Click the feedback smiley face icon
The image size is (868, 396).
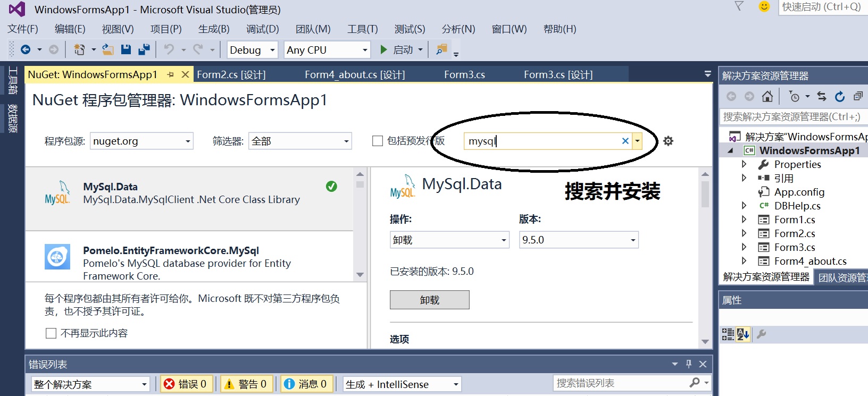coord(764,6)
